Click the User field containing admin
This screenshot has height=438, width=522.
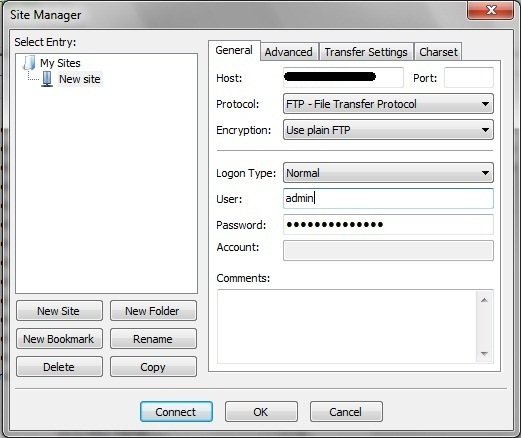(x=388, y=198)
